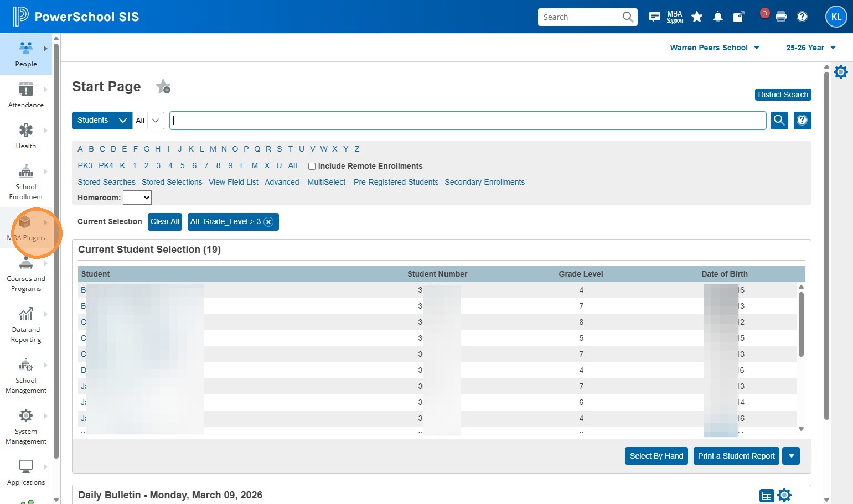
Task: Open Warren Peers School selector
Action: [x=715, y=48]
